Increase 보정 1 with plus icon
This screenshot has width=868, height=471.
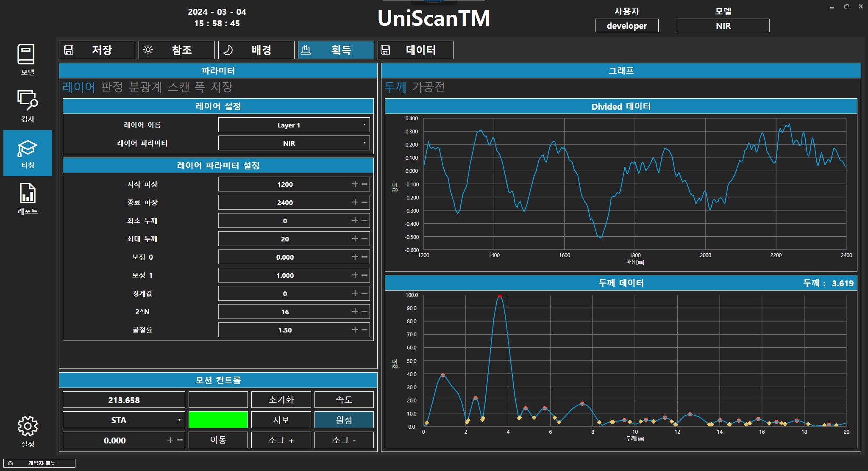pyautogui.click(x=355, y=275)
